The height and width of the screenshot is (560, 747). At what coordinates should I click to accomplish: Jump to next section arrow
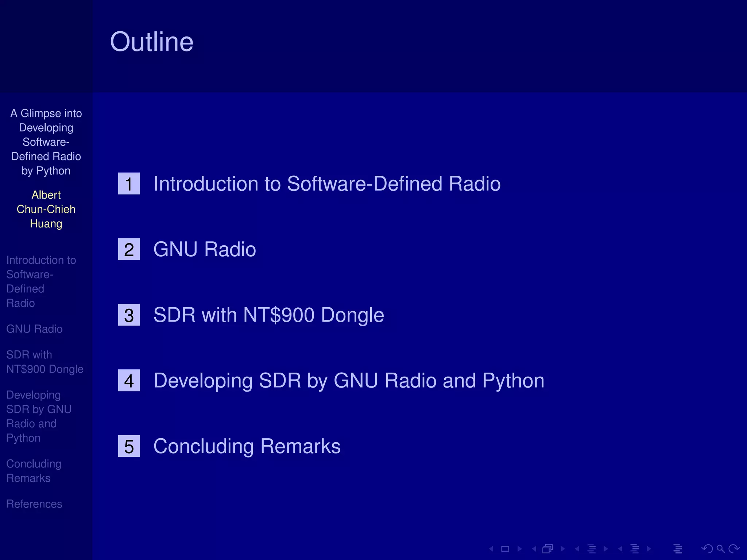(649, 549)
